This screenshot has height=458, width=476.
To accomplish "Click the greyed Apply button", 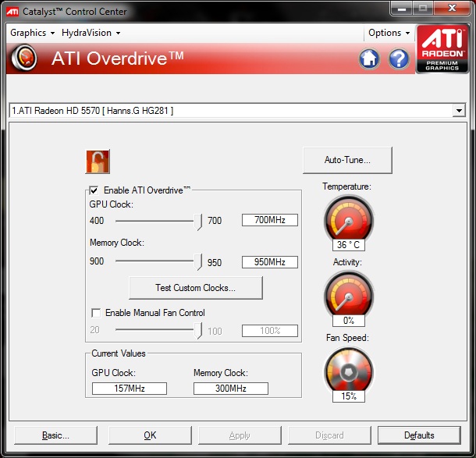I will point(240,435).
